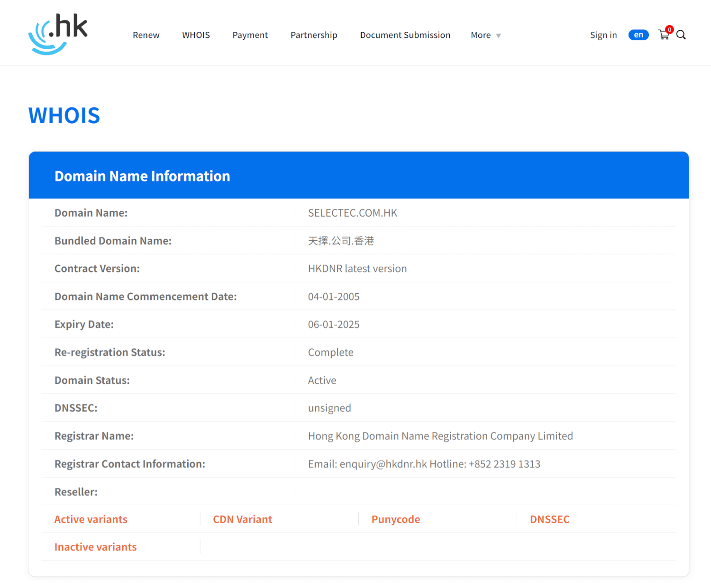The image size is (711, 588).
Task: Click the Registrar Contact Information: label
Action: point(130,464)
